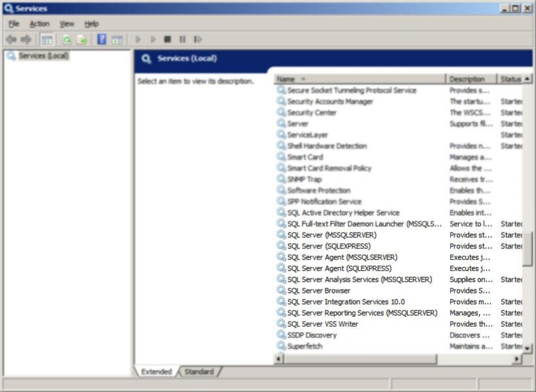
Task: Click the horizontal scrollbar left arrow
Action: 278,359
